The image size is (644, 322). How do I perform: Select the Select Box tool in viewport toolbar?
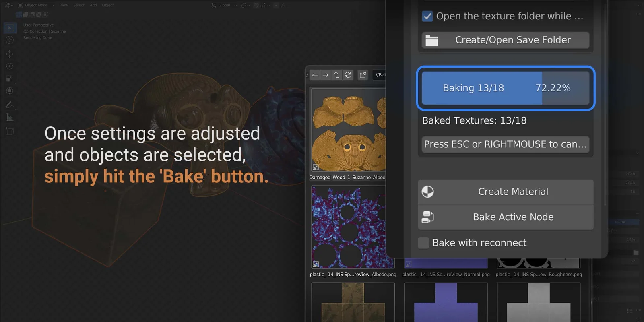pos(10,28)
